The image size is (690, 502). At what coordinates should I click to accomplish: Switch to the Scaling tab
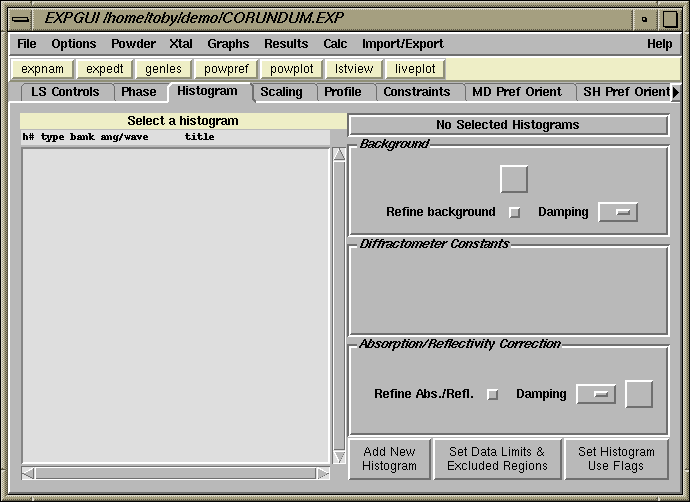281,92
